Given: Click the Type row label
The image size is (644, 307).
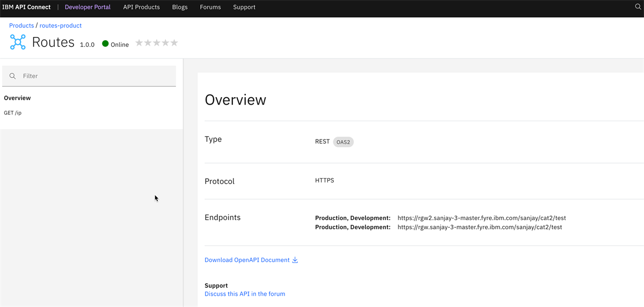Looking at the screenshot, I should 213,139.
